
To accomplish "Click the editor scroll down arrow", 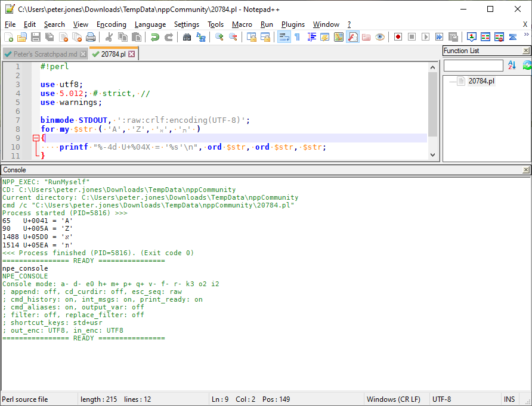I will tap(432, 154).
